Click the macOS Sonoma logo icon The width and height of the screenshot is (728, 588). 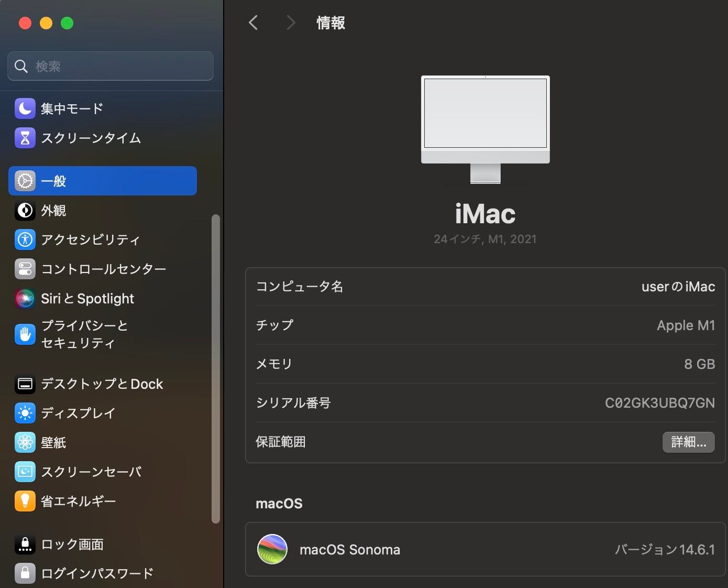click(272, 549)
